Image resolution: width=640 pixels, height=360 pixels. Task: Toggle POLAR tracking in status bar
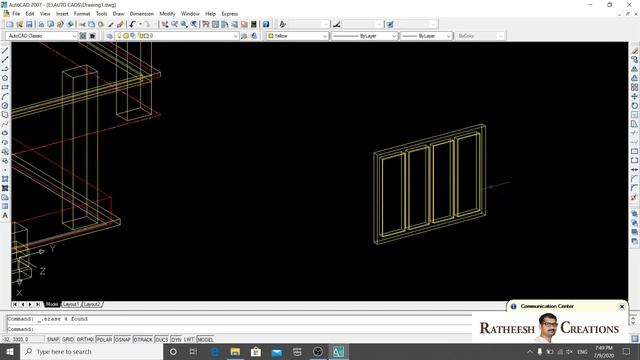[104, 339]
